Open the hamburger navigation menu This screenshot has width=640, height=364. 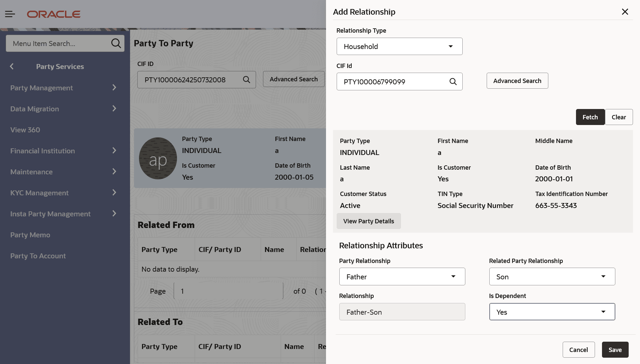(x=10, y=14)
